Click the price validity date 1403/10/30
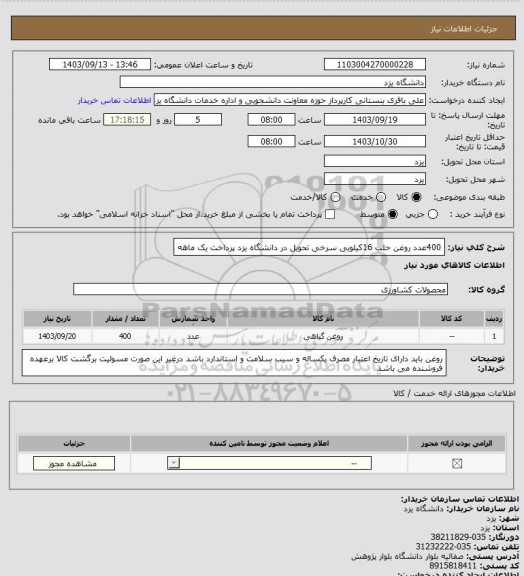The width and height of the screenshot is (524, 576). coord(375,141)
